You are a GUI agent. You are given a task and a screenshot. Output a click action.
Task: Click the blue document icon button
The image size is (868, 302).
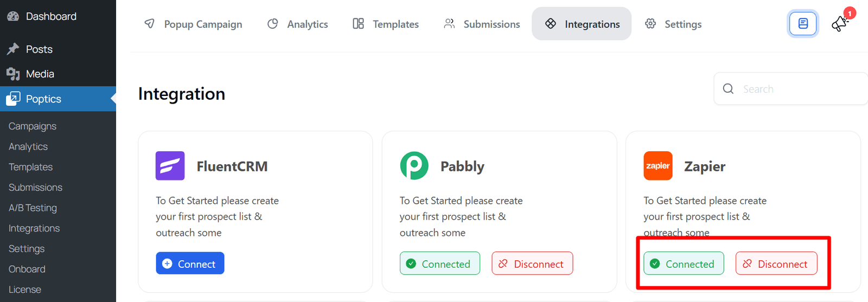coord(803,24)
